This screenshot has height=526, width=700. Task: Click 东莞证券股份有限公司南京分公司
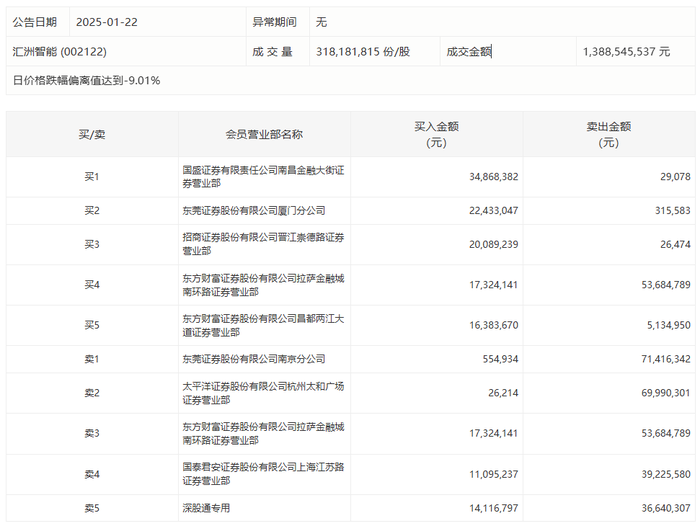254,359
